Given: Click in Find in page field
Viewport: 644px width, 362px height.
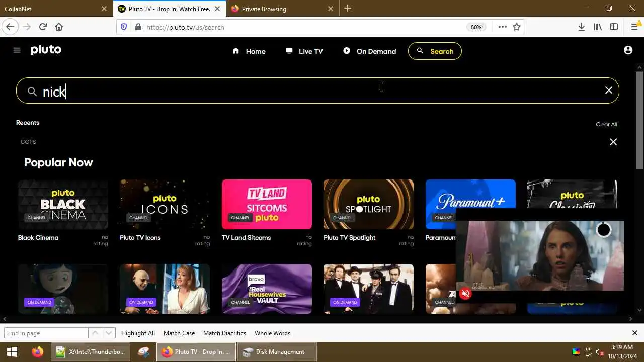Looking at the screenshot, I should (x=46, y=333).
